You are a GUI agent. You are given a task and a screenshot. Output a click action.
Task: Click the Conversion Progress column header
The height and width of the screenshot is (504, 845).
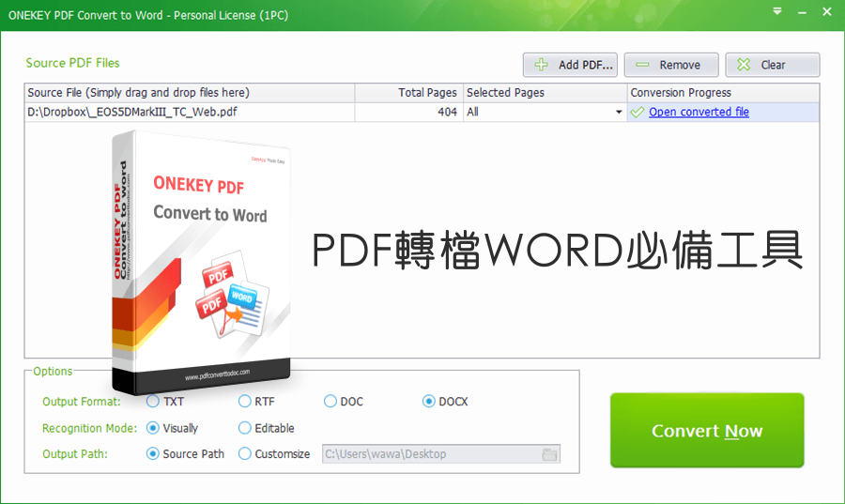point(723,93)
